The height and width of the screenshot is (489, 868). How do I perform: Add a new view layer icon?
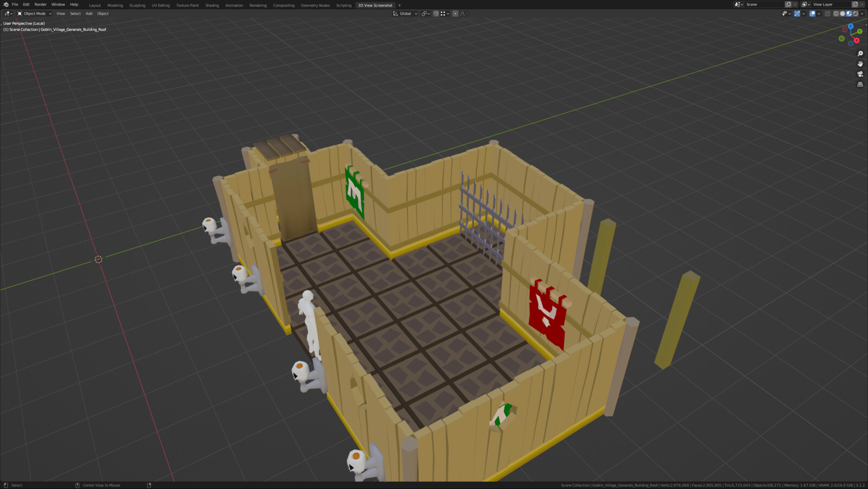[x=855, y=4]
